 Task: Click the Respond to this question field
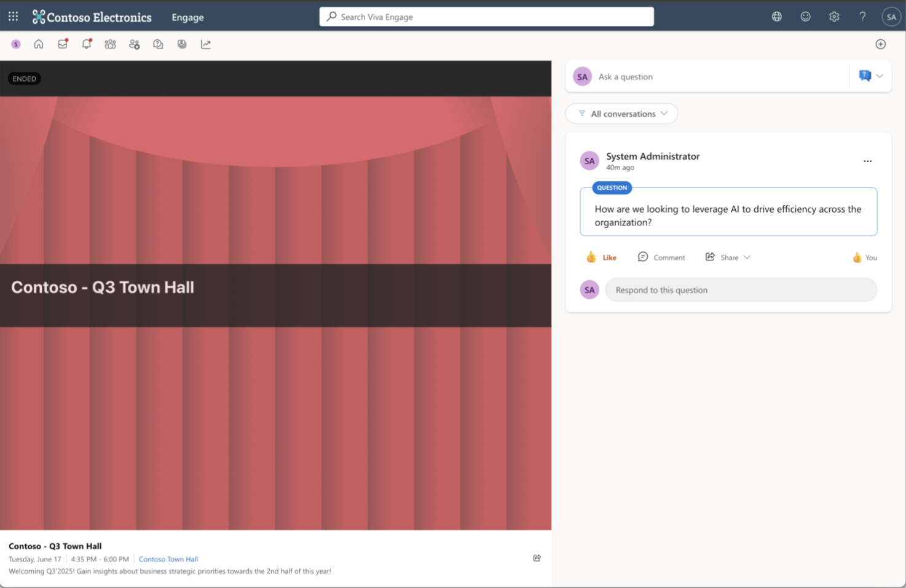click(x=741, y=289)
